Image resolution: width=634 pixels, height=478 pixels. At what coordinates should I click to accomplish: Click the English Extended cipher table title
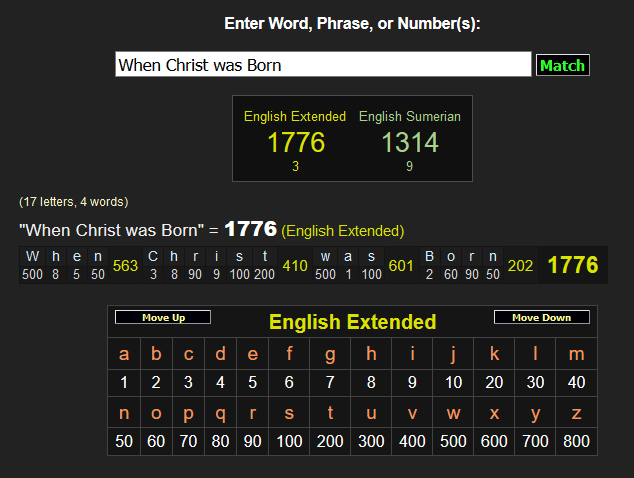(352, 322)
